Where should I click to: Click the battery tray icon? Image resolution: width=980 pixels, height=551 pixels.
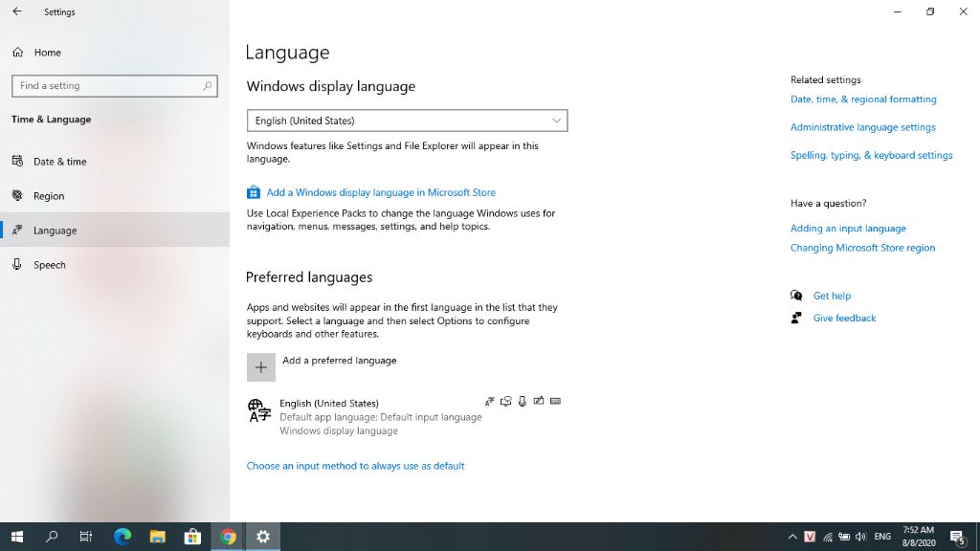coord(844,537)
